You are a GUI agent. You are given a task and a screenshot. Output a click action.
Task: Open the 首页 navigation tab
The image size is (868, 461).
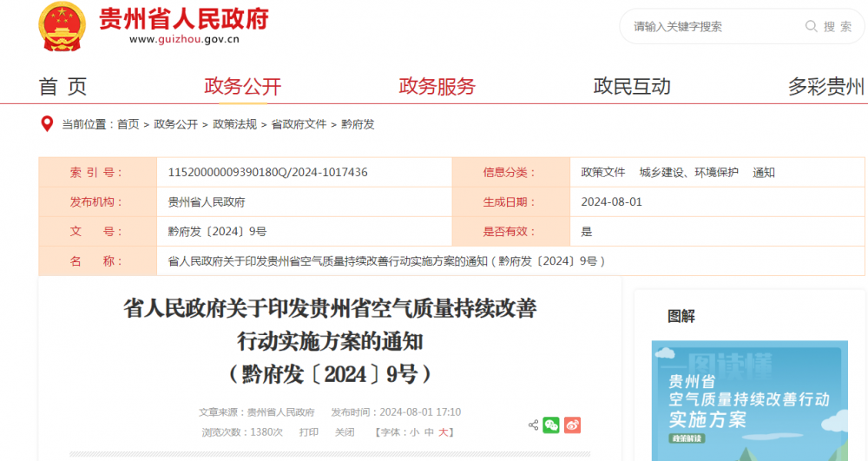[63, 87]
